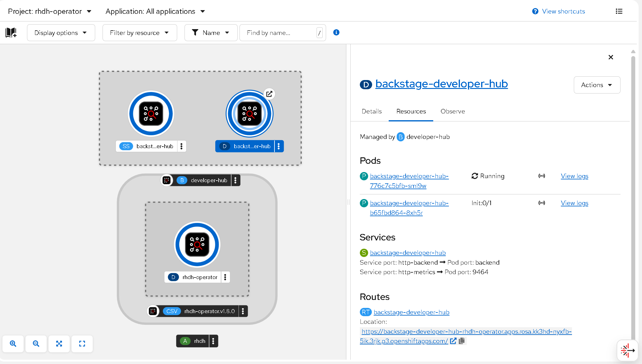The height and width of the screenshot is (364, 642).
Task: Click the quick add catalog icon
Action: click(x=11, y=33)
